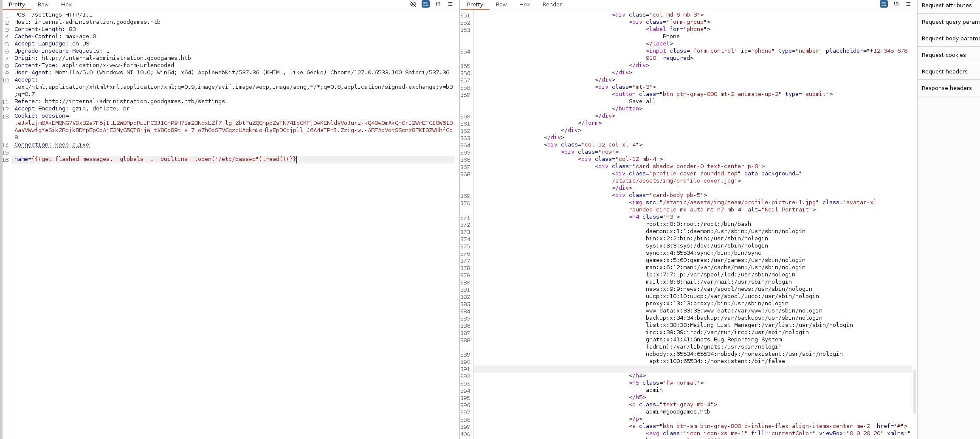This screenshot has width=980, height=439.
Task: Click the card shadow border-0 div line
Action: pos(679,166)
